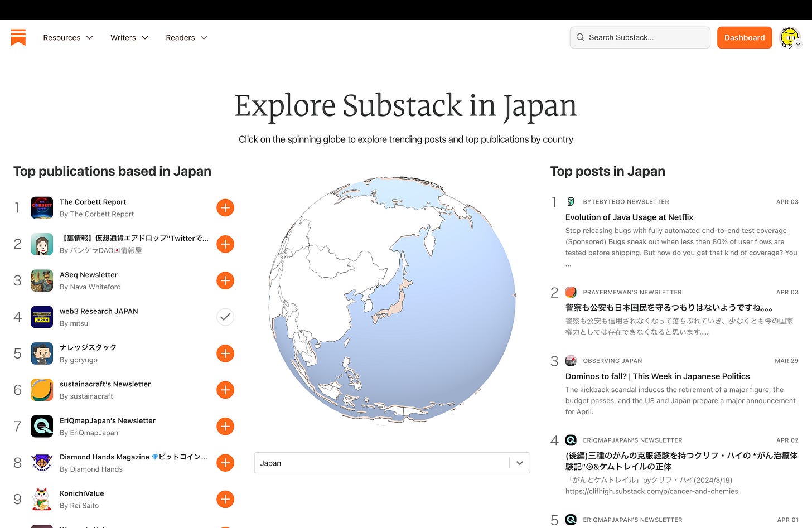Image resolution: width=812 pixels, height=528 pixels.
Task: Click the country selector chevron arrow
Action: (520, 463)
